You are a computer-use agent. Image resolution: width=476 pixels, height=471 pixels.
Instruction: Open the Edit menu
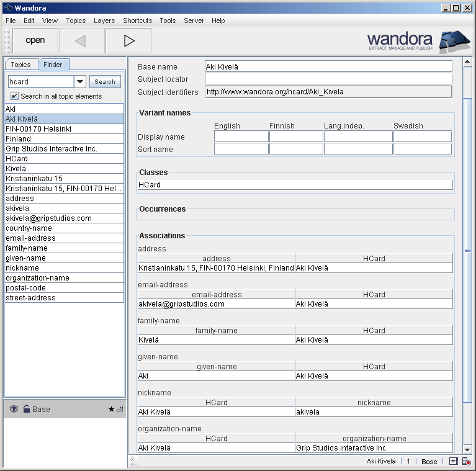pyautogui.click(x=29, y=20)
